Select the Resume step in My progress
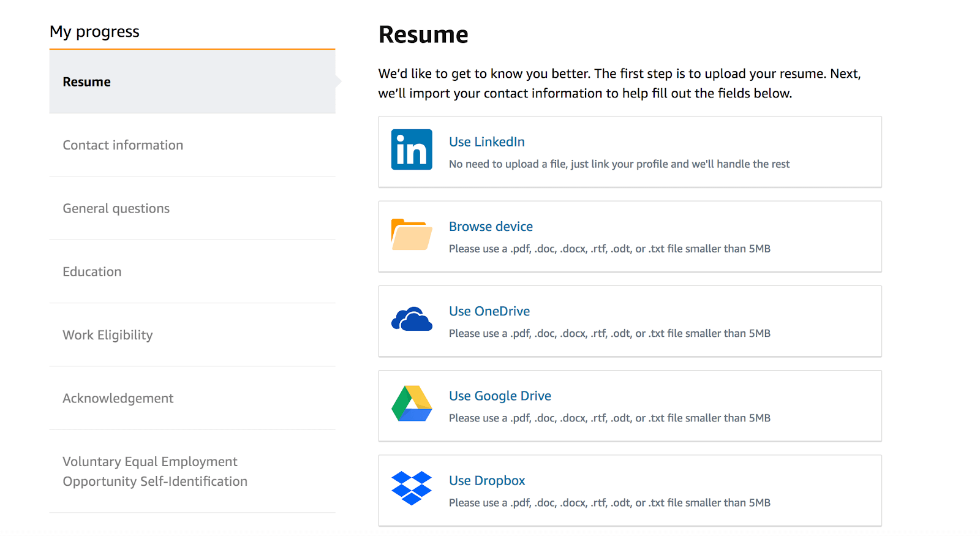 point(192,81)
